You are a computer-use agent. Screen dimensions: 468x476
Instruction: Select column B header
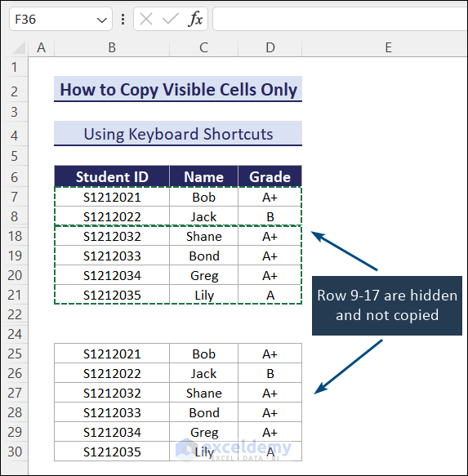pyautogui.click(x=112, y=47)
